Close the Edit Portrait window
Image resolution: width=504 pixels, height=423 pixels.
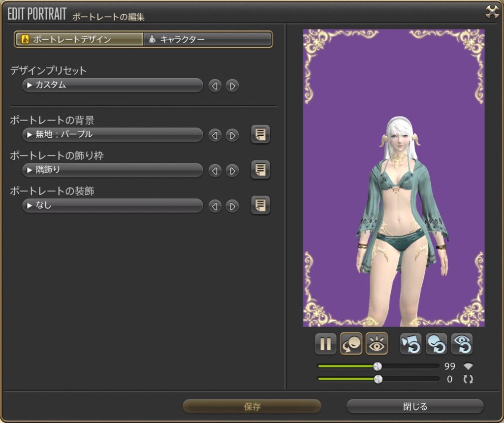point(492,12)
